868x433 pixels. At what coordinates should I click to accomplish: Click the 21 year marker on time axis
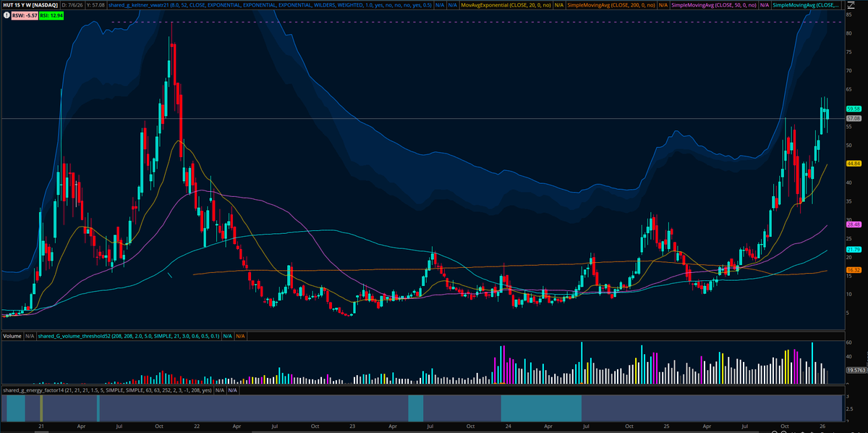[43, 427]
